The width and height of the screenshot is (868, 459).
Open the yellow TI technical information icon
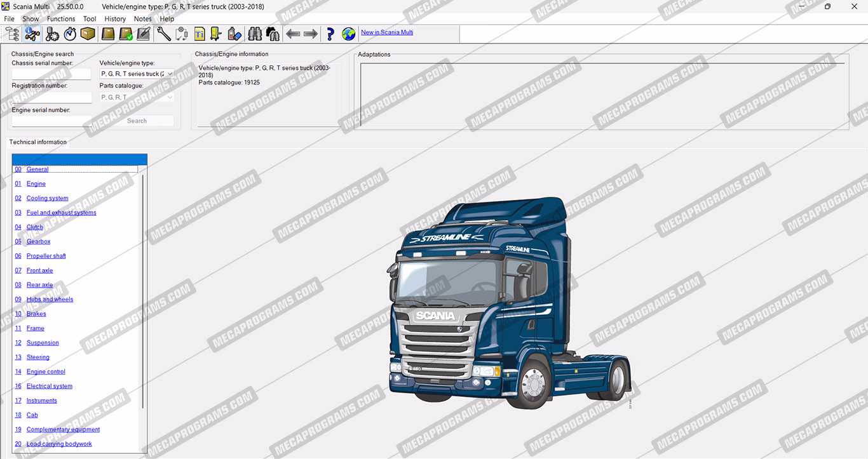point(200,34)
